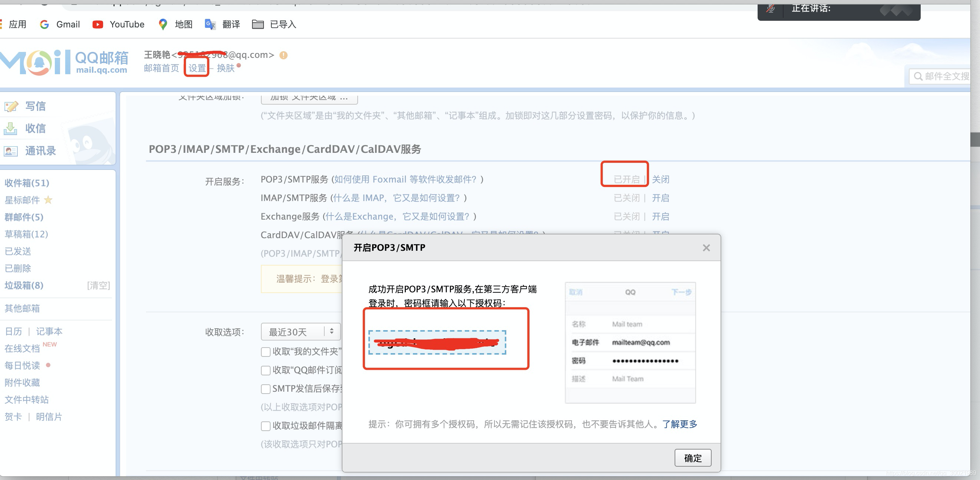Open 文件中转站 link
The width and height of the screenshot is (980, 480).
pyautogui.click(x=27, y=400)
